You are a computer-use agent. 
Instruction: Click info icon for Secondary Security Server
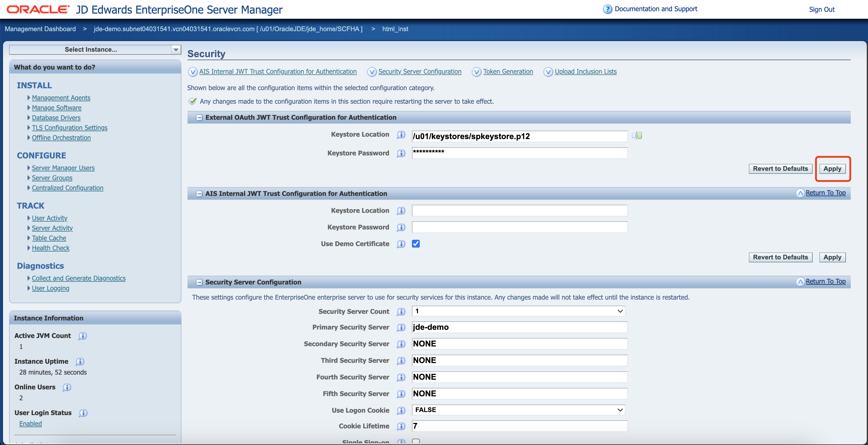(401, 344)
